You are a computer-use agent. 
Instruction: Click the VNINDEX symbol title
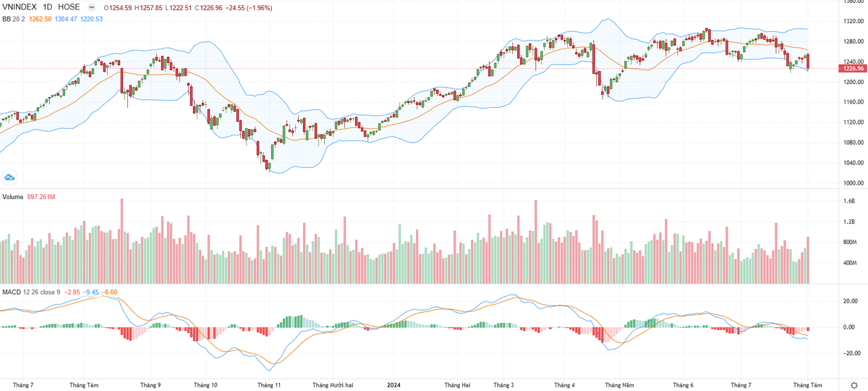(21, 7)
